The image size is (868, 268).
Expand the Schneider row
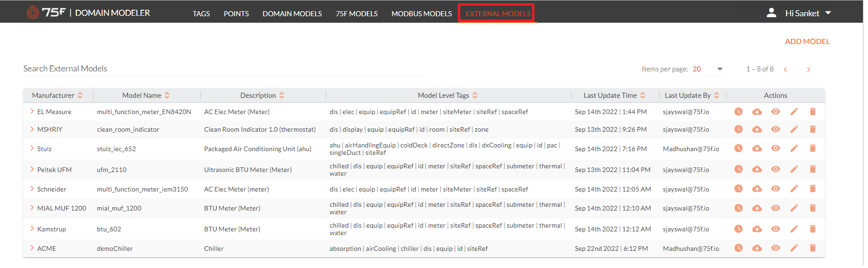32,189
